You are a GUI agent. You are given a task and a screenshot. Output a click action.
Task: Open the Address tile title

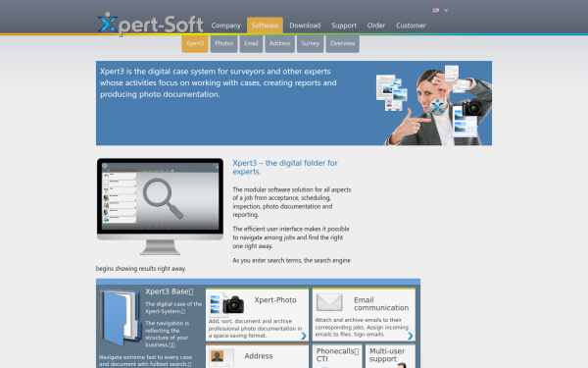click(259, 356)
